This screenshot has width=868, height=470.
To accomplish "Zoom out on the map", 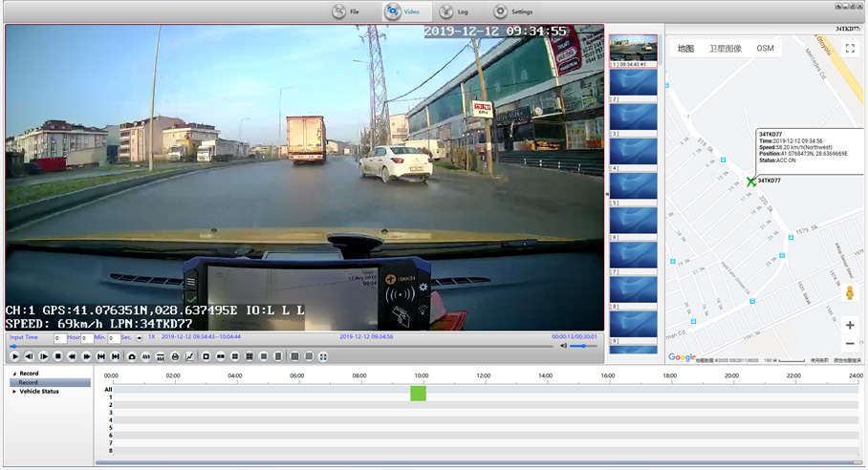I will click(850, 343).
